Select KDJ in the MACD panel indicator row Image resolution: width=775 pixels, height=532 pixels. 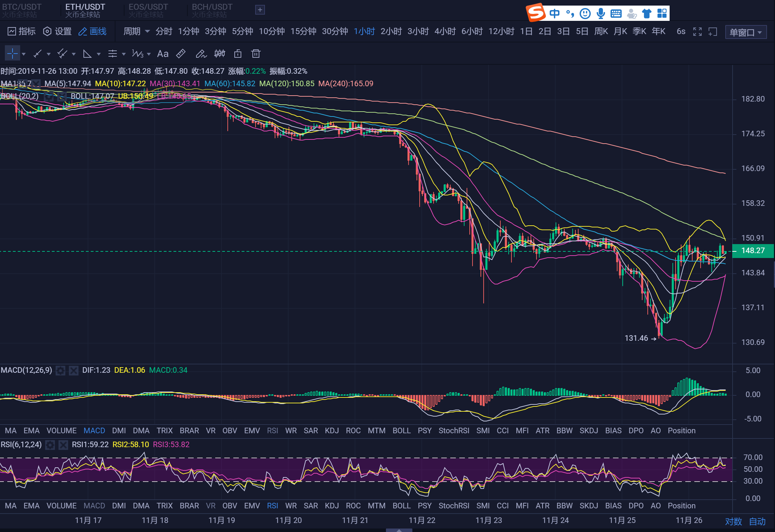(332, 430)
